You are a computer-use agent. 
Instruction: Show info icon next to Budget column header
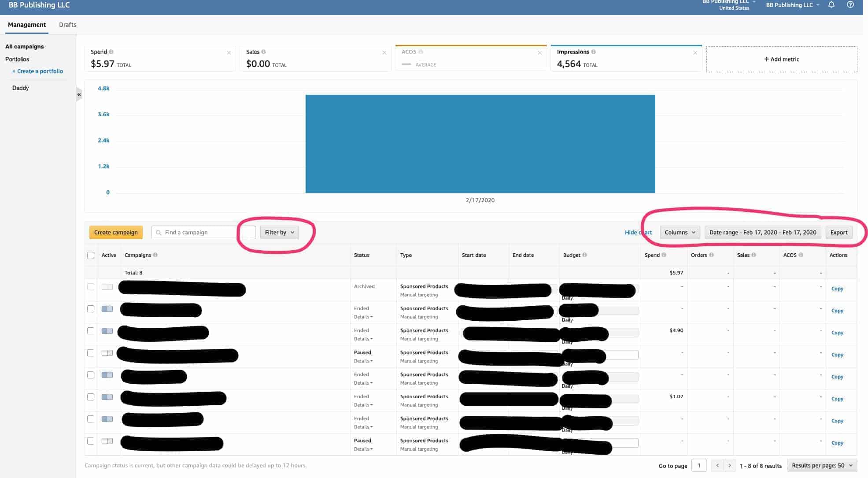pyautogui.click(x=585, y=255)
